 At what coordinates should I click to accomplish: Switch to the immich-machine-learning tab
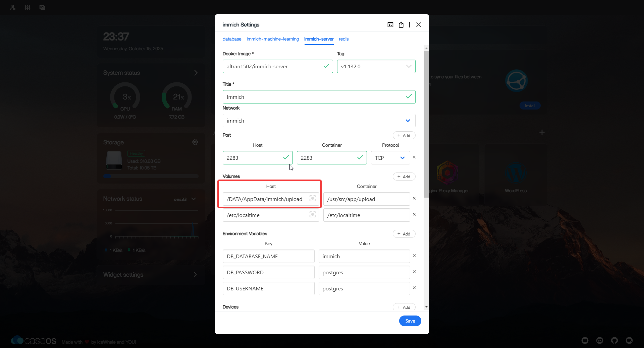(x=273, y=39)
